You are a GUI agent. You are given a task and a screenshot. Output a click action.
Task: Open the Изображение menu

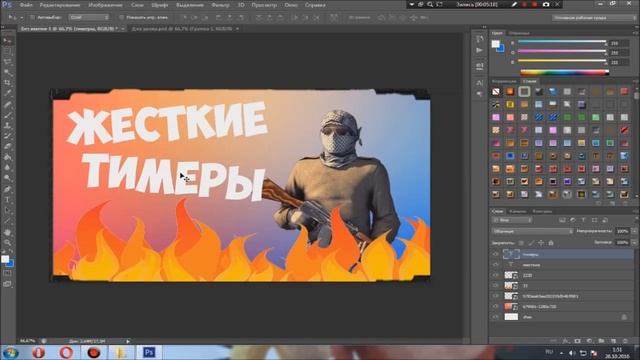click(105, 5)
